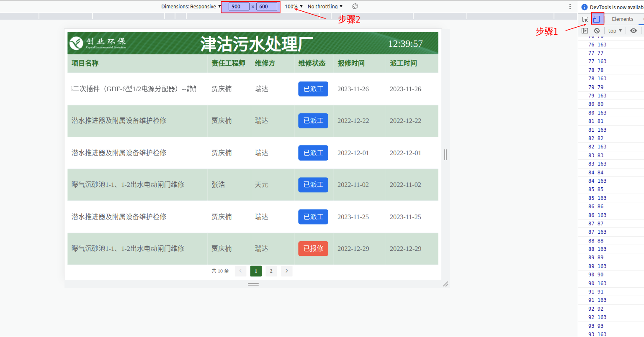Image resolution: width=644 pixels, height=337 pixels.
Task: Open the device toolbar three-dot menu
Action: tap(570, 6)
